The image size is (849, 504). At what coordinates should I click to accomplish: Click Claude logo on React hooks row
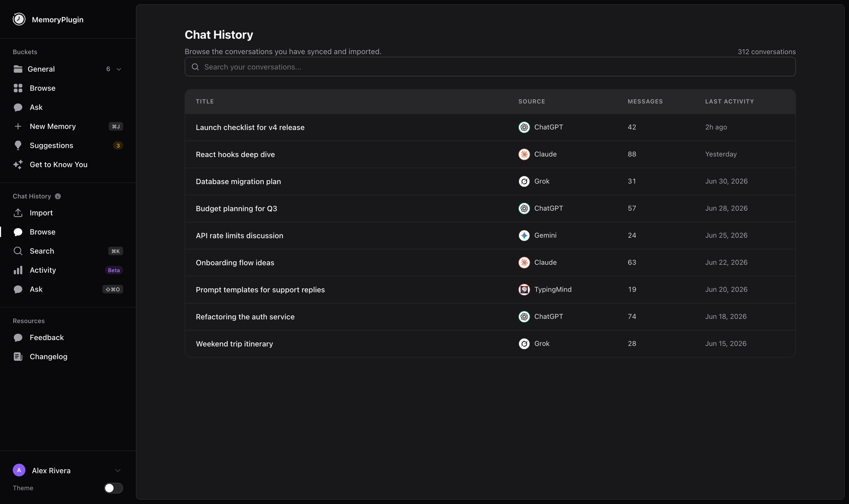pyautogui.click(x=524, y=154)
